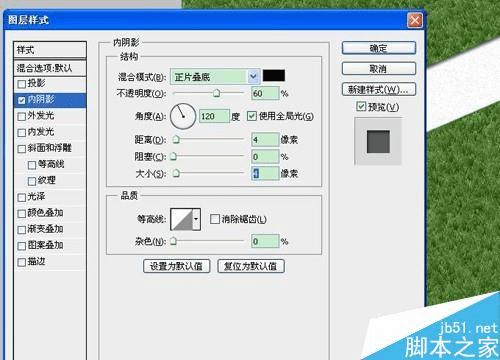Image resolution: width=500 pixels, height=360 pixels.
Task: Click the 杂色 noise value field
Action: click(265, 241)
